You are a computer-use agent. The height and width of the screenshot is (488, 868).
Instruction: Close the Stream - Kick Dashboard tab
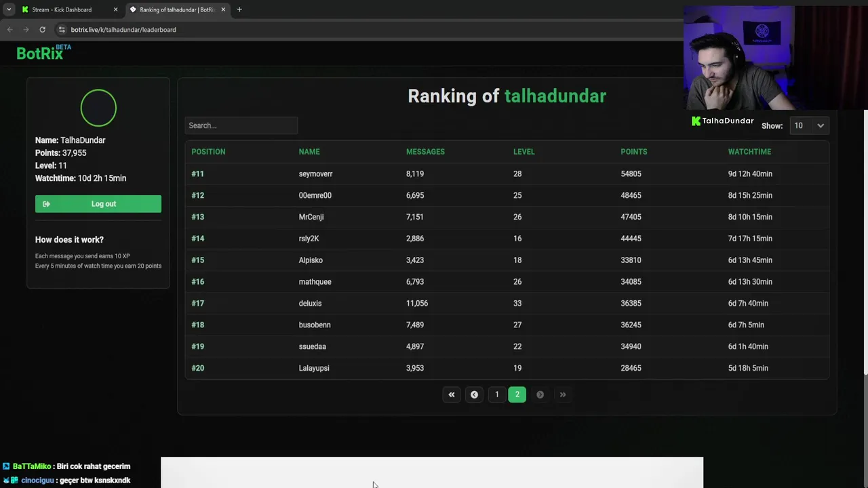[115, 9]
